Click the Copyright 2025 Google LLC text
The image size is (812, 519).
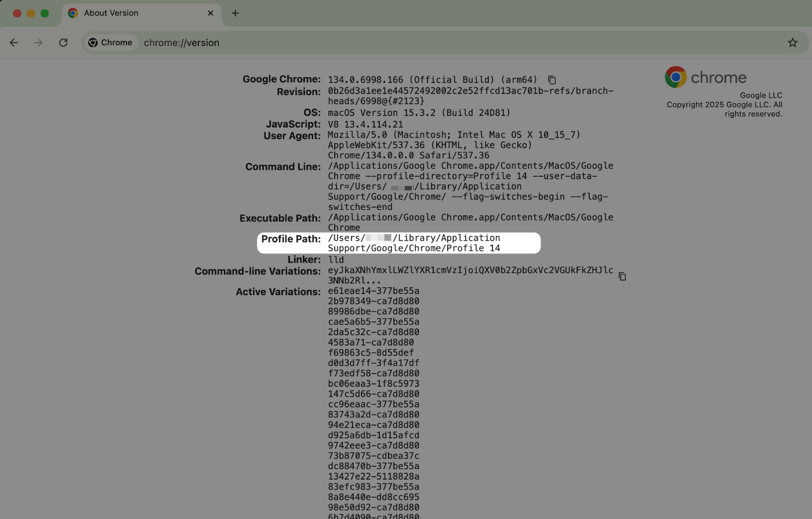(724, 109)
